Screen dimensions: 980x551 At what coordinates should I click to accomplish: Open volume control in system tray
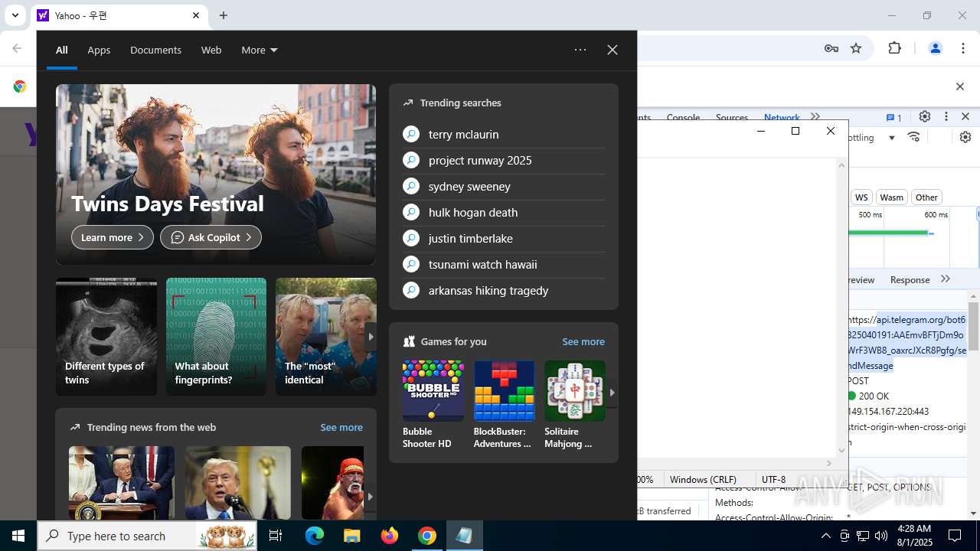[881, 536]
